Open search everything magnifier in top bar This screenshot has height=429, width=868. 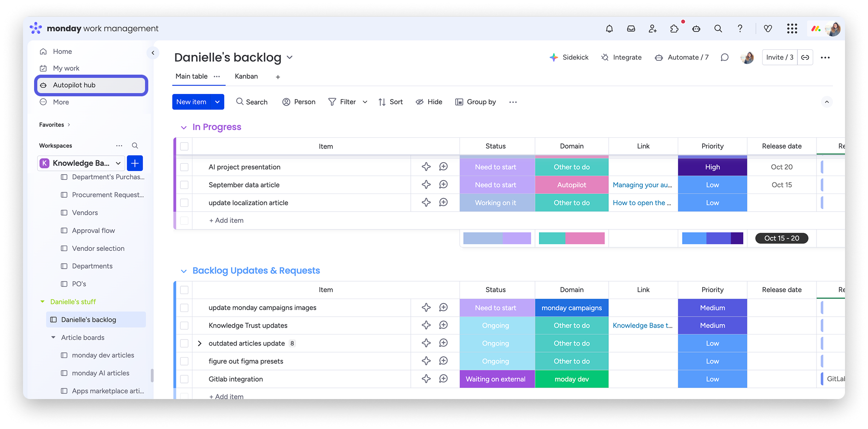(x=718, y=29)
